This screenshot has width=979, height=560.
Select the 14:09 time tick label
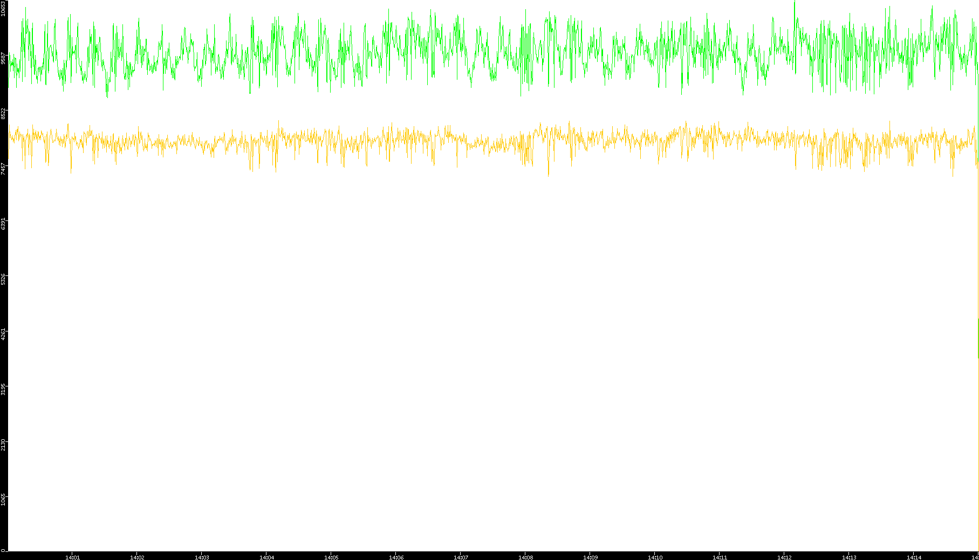click(590, 557)
